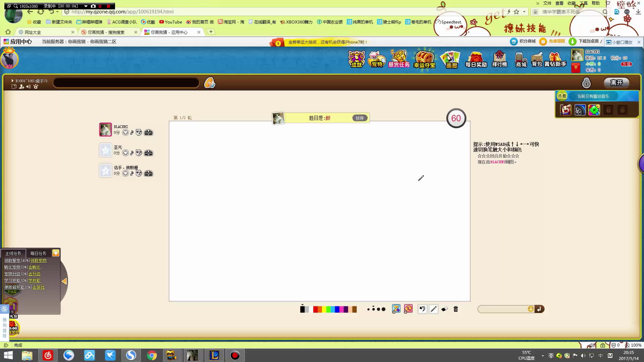Toggle the room lock padlock
Image resolution: width=644 pixels, height=362 pixels.
[586, 82]
